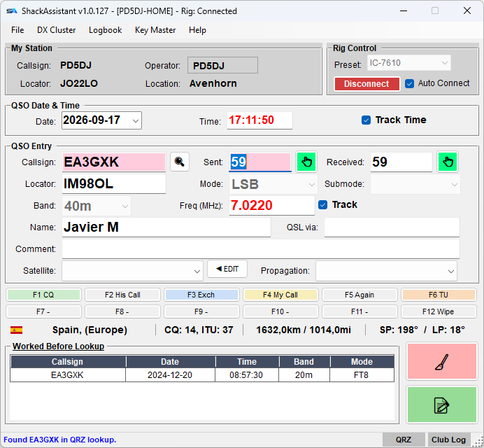Click the green log QSO notepad button

442,405
